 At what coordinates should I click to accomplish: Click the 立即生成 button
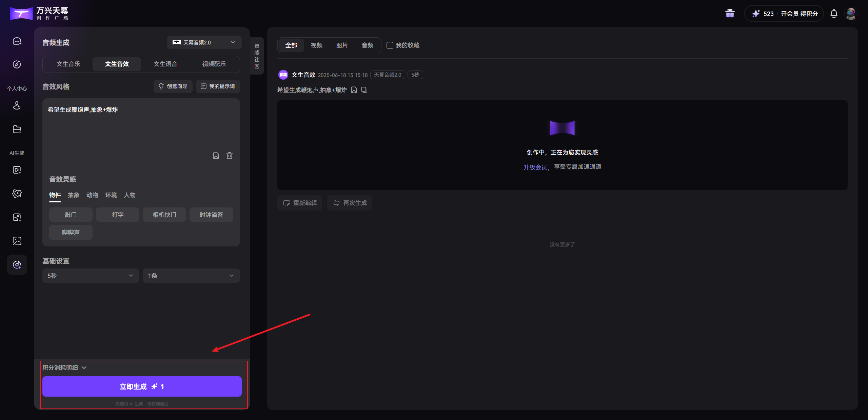142,386
